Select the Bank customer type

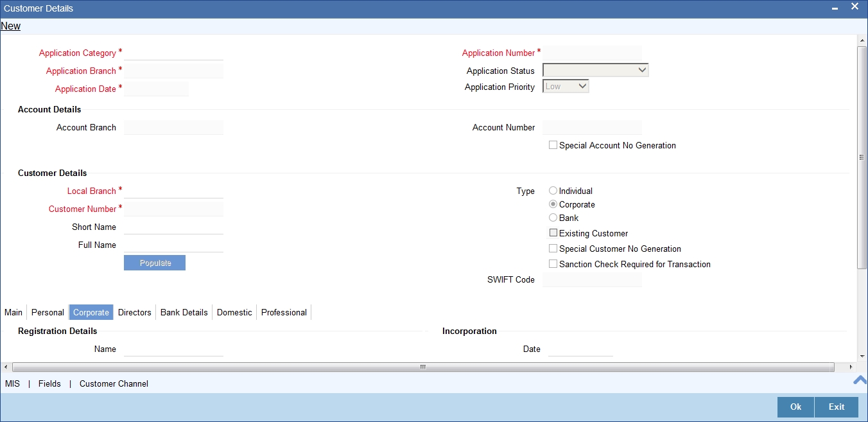click(553, 218)
